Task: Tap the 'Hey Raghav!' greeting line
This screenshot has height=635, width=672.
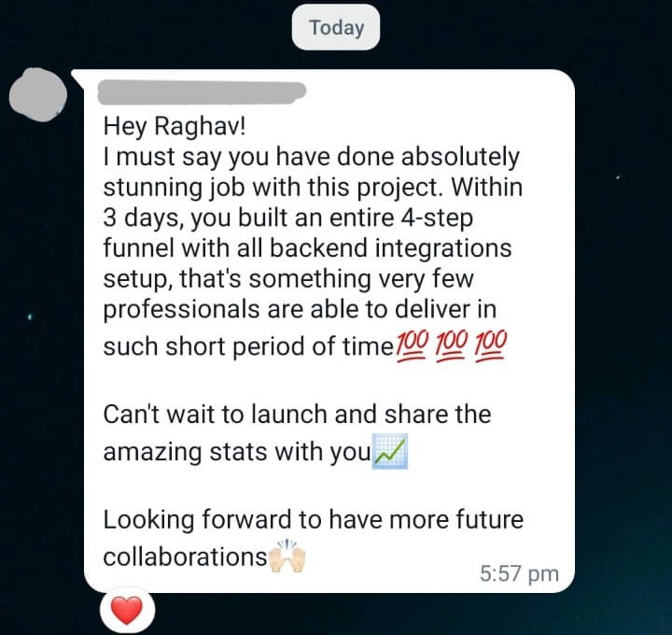Action: point(175,126)
